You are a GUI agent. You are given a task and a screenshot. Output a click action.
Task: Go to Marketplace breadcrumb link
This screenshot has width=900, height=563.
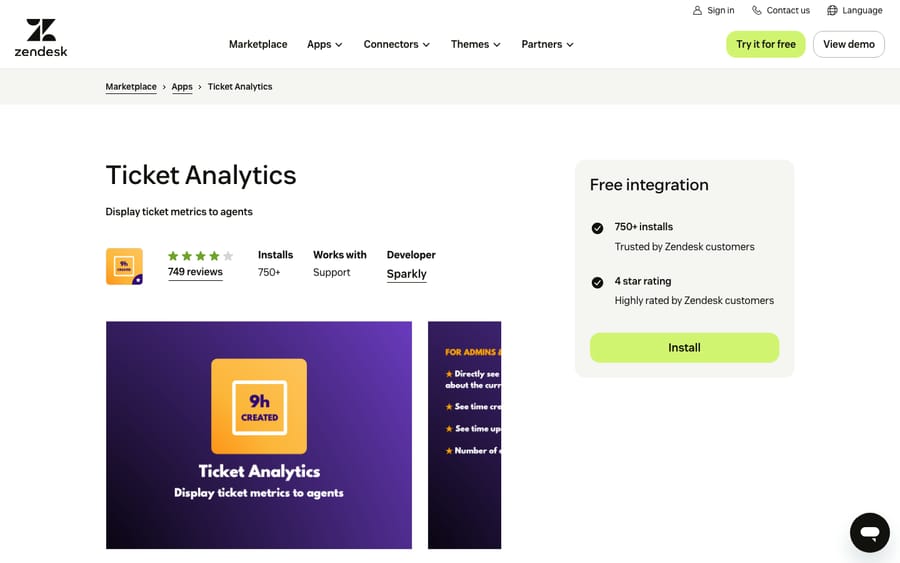tap(131, 87)
